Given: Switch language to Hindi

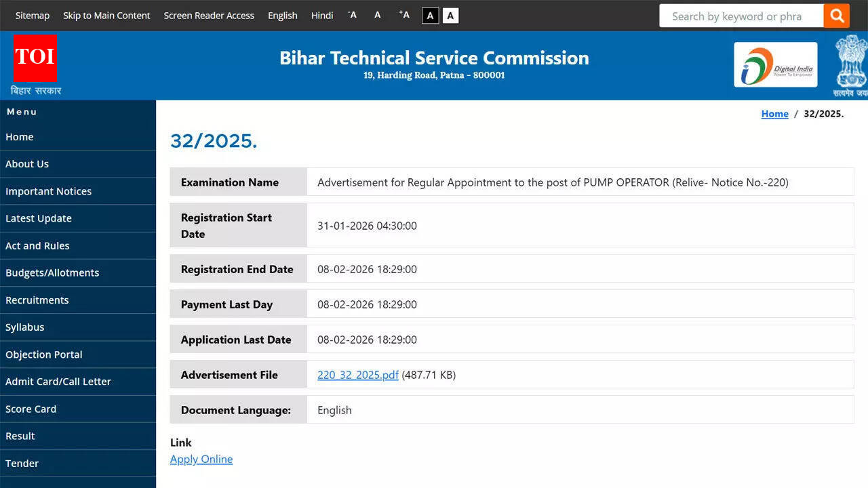Looking at the screenshot, I should (x=321, y=15).
